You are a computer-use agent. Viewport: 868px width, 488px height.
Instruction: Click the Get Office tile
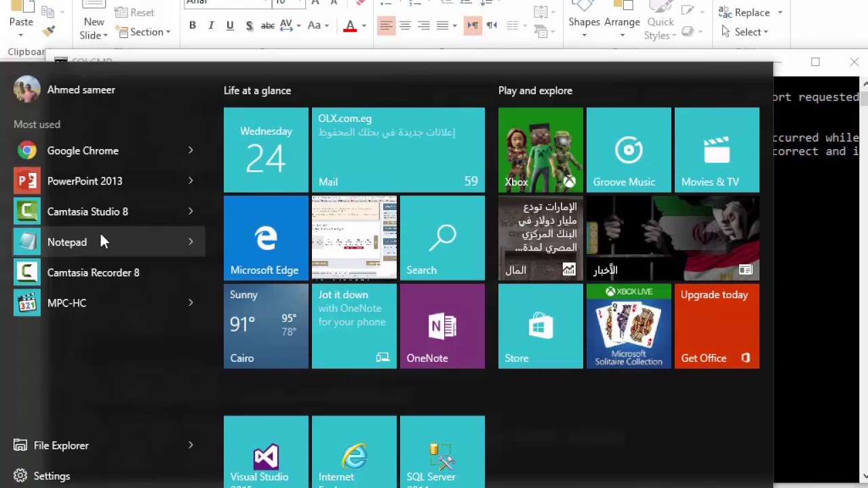(717, 326)
